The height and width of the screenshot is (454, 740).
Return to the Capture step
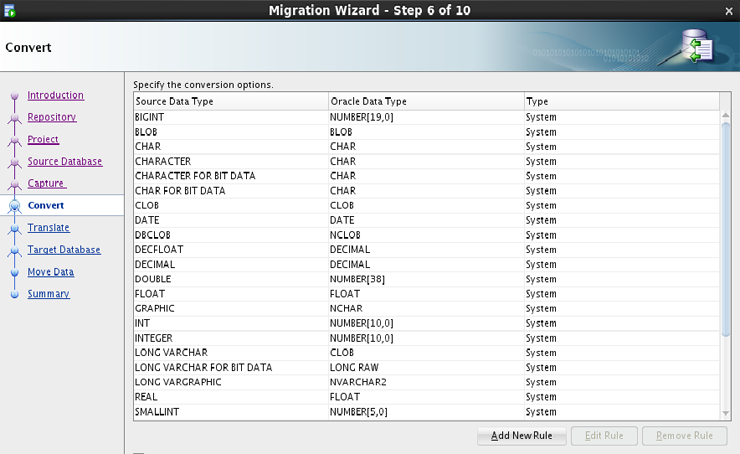coord(46,183)
